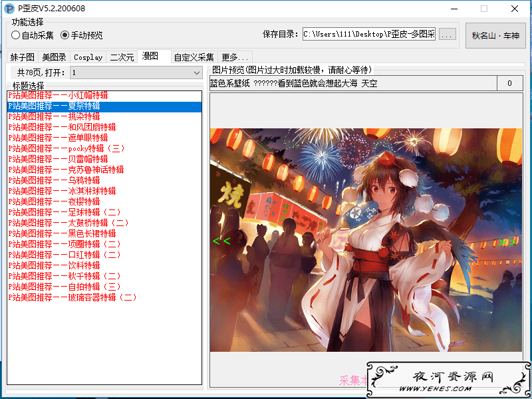The image size is (532, 399).
Task: Select list item 口红特辑（二）
Action: tap(104, 255)
